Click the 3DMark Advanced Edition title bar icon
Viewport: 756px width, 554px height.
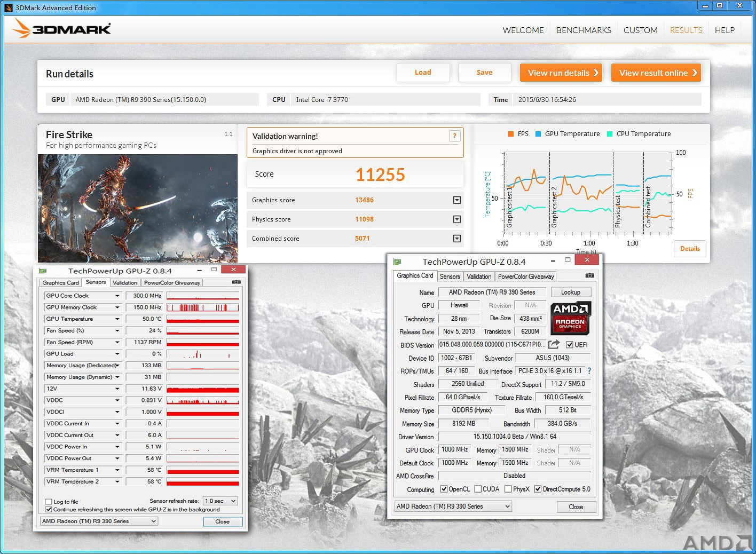pyautogui.click(x=9, y=7)
